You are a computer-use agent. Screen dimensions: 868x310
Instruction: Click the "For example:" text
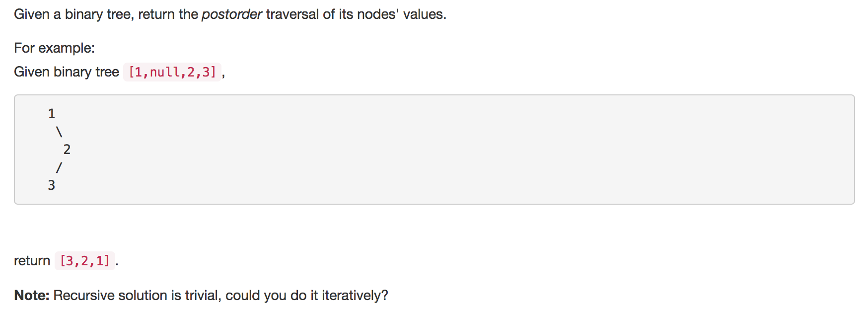click(54, 48)
